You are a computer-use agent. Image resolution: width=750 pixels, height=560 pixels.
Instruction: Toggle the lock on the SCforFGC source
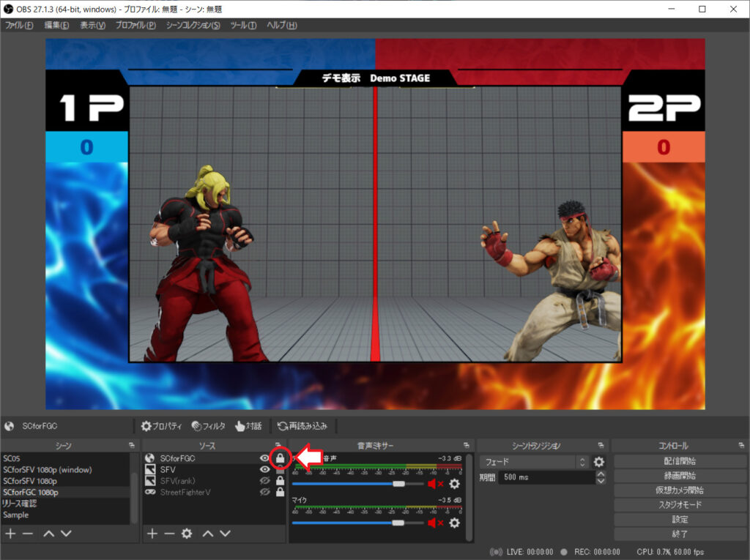281,458
